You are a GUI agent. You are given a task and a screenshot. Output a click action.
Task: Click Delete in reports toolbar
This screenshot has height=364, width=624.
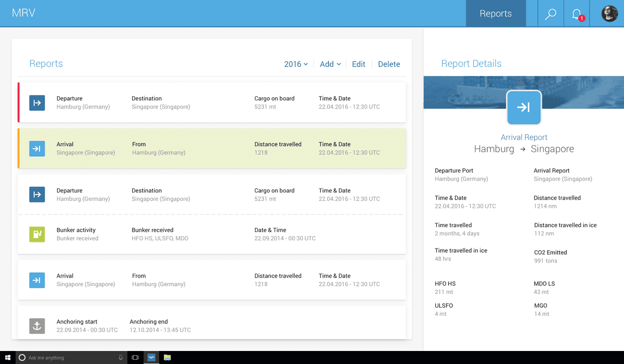[x=389, y=64]
